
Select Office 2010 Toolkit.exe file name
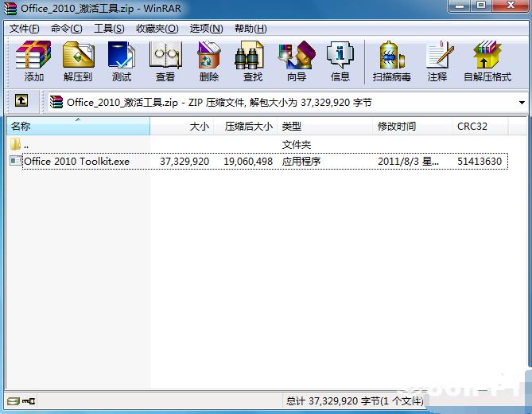76,161
